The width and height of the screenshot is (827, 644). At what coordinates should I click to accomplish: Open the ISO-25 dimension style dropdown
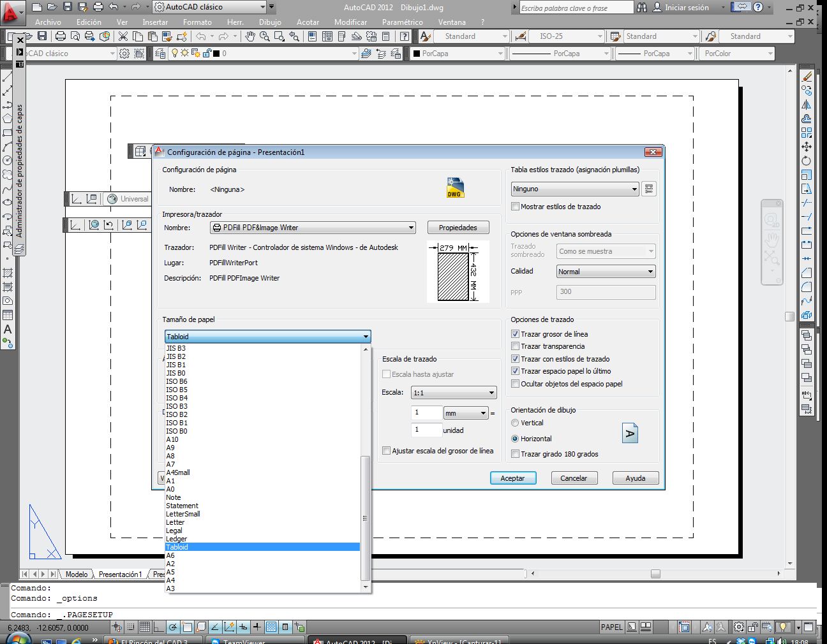click(x=567, y=36)
